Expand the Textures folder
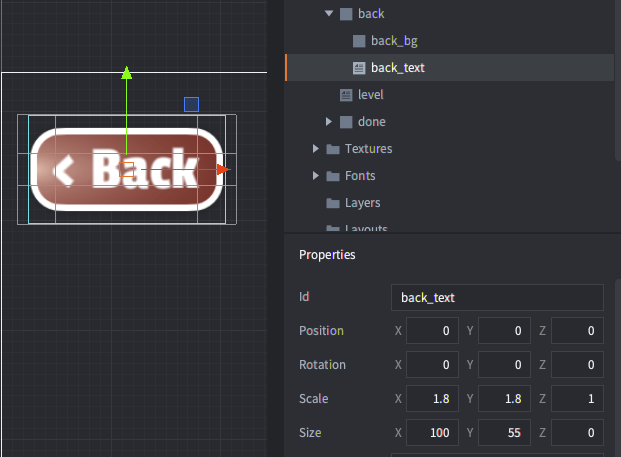The image size is (621, 457). coord(316,149)
